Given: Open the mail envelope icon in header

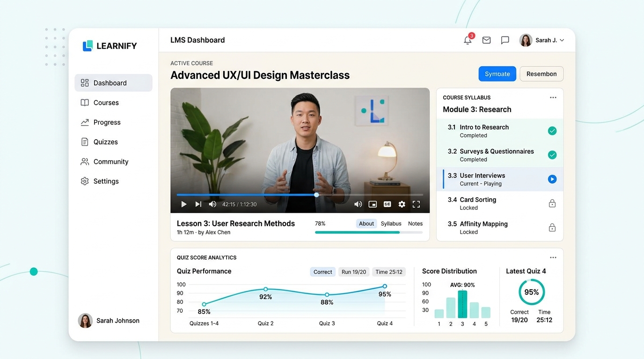Looking at the screenshot, I should tap(486, 40).
